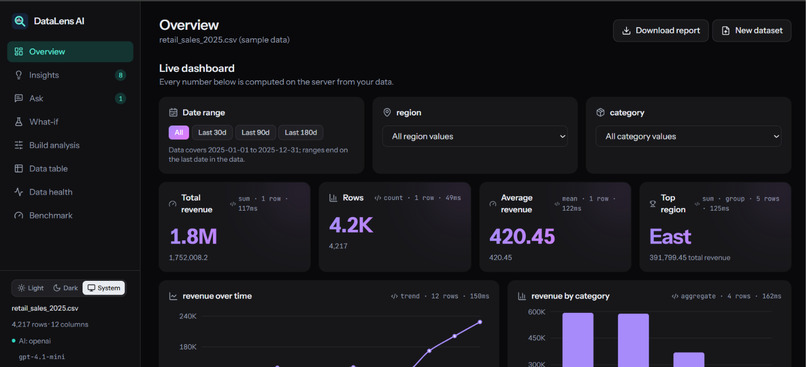Click the What-if flask icon
The image size is (806, 367).
tap(19, 122)
